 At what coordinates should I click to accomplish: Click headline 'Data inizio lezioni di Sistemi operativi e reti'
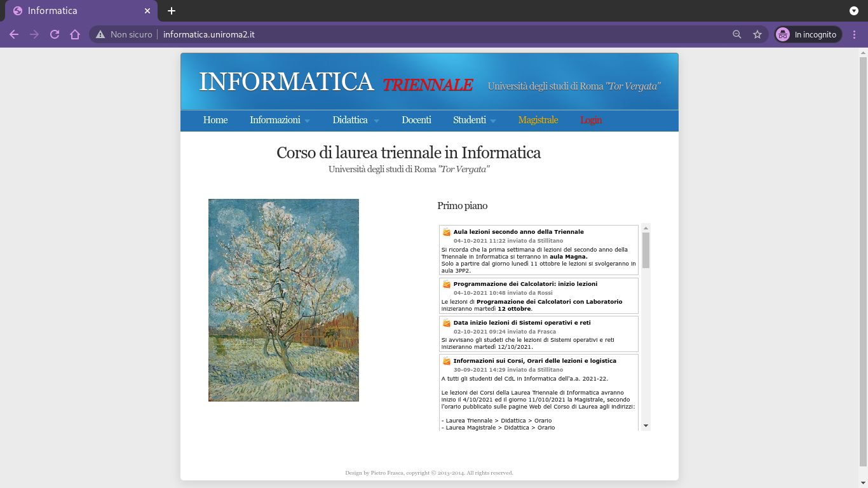click(x=522, y=323)
